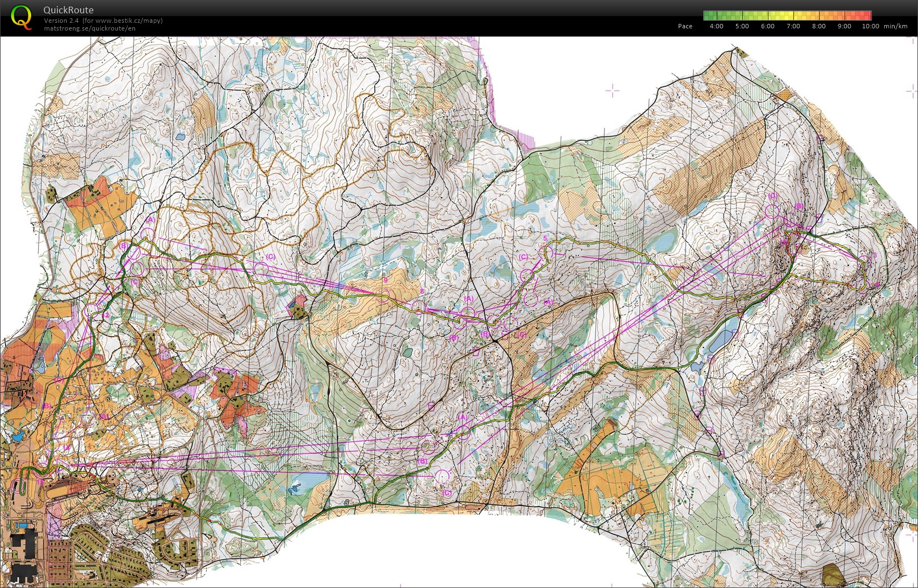Click the QuickRoute title text
This screenshot has height=588, width=918.
(68, 10)
